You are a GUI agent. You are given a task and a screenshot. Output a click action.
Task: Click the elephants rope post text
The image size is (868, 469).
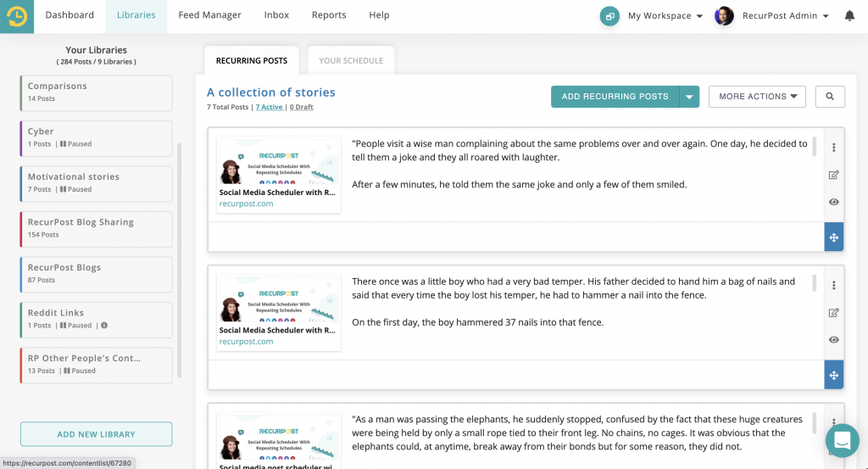[577, 433]
